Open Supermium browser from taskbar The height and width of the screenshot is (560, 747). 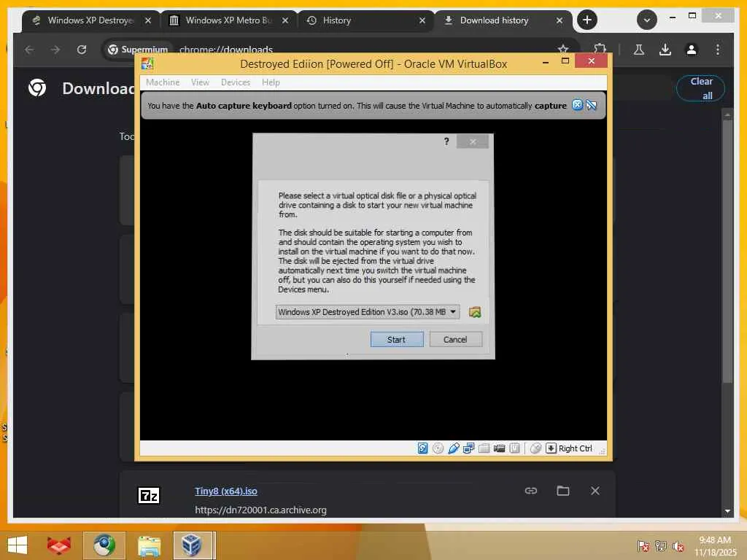pyautogui.click(x=104, y=545)
